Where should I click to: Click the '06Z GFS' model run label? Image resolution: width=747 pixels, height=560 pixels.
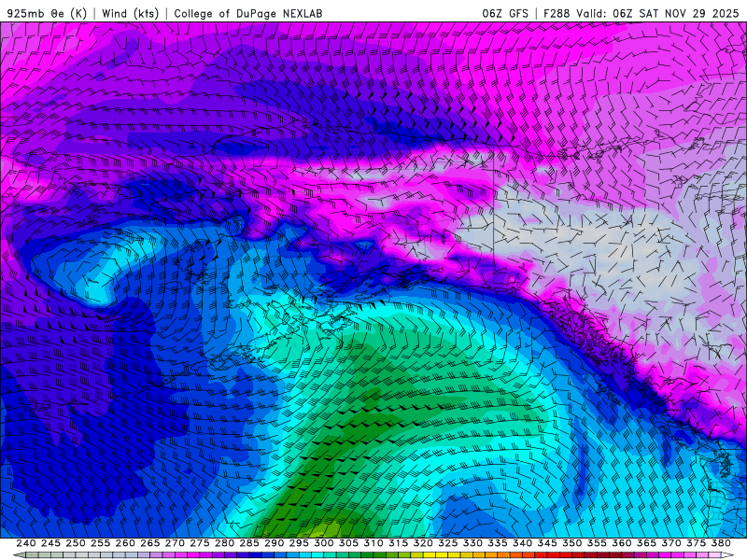(x=505, y=13)
